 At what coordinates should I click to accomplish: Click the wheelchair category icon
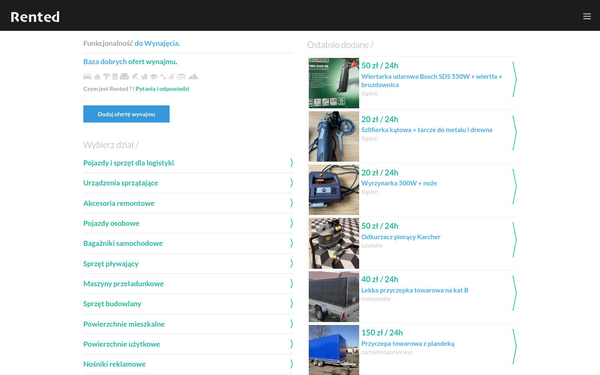coord(172,77)
